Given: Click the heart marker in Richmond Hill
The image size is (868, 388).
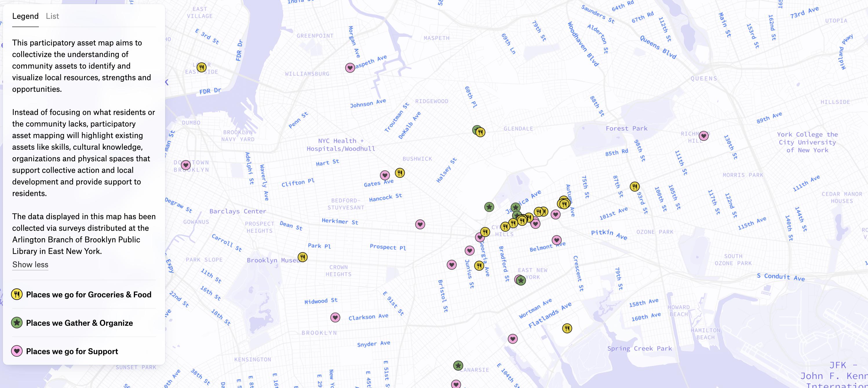Looking at the screenshot, I should coord(703,136).
